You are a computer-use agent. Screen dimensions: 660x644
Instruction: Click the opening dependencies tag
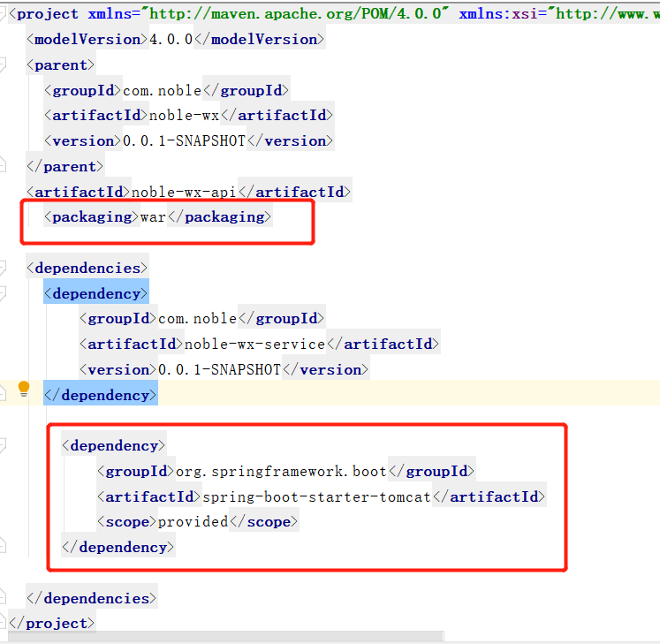(87, 269)
